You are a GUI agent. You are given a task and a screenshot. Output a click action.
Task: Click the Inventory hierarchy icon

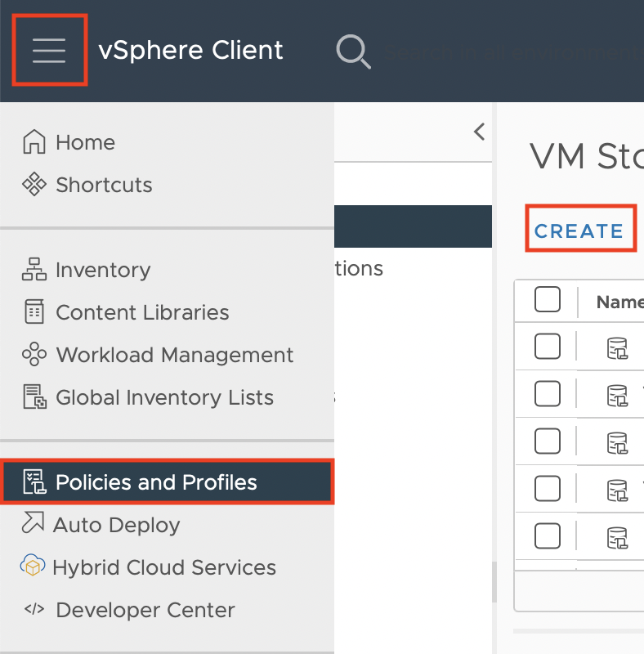click(34, 270)
